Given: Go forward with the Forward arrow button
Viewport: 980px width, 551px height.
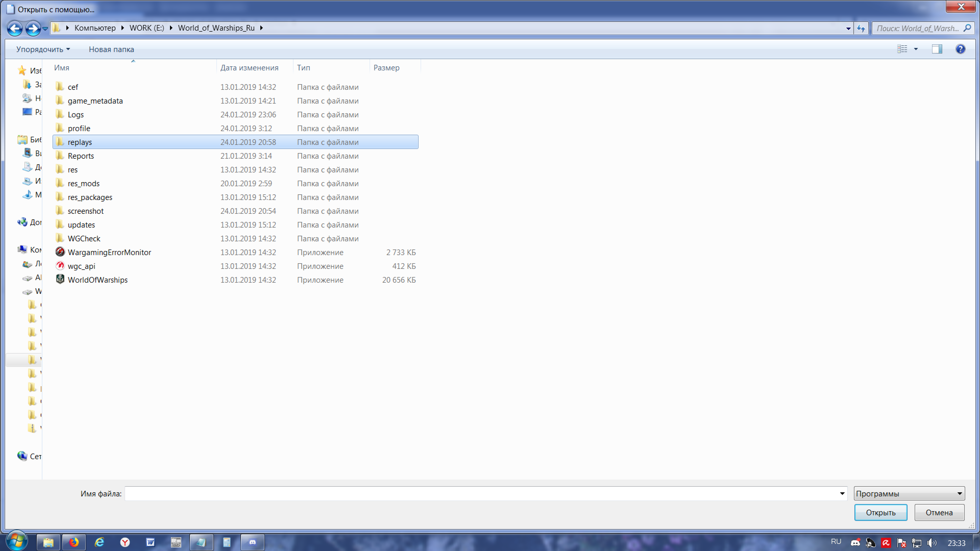Looking at the screenshot, I should pyautogui.click(x=33, y=28).
